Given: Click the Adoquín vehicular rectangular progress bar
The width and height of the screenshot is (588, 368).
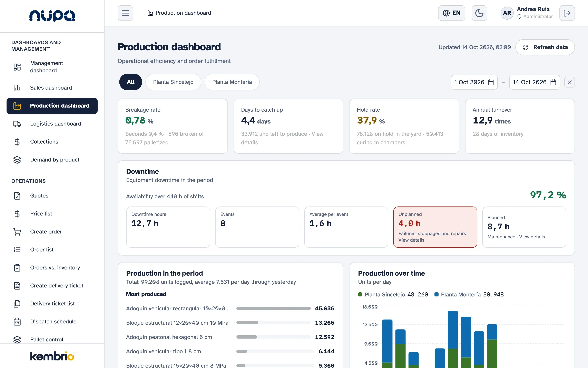Looking at the screenshot, I should pyautogui.click(x=273, y=308).
